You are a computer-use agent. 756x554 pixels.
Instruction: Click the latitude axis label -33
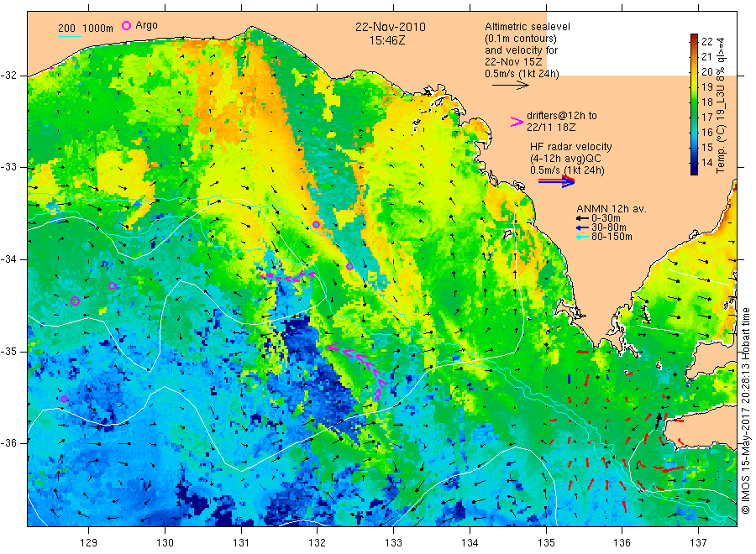click(8, 167)
